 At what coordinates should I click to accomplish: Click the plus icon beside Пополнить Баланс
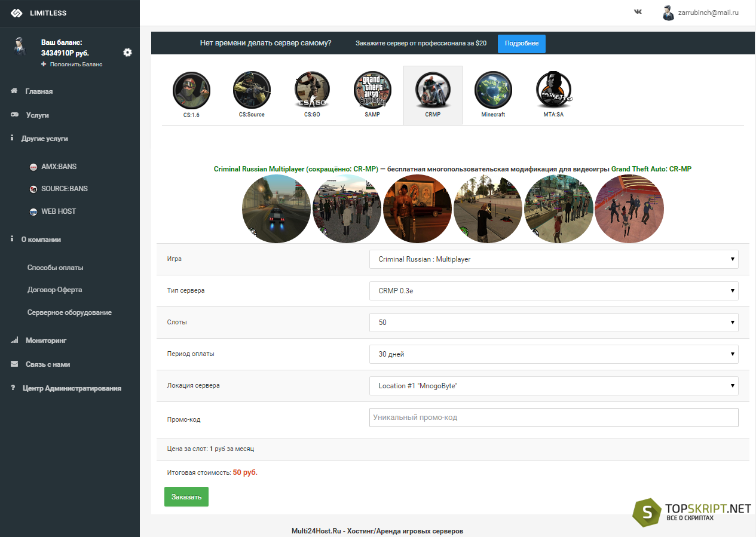point(44,64)
